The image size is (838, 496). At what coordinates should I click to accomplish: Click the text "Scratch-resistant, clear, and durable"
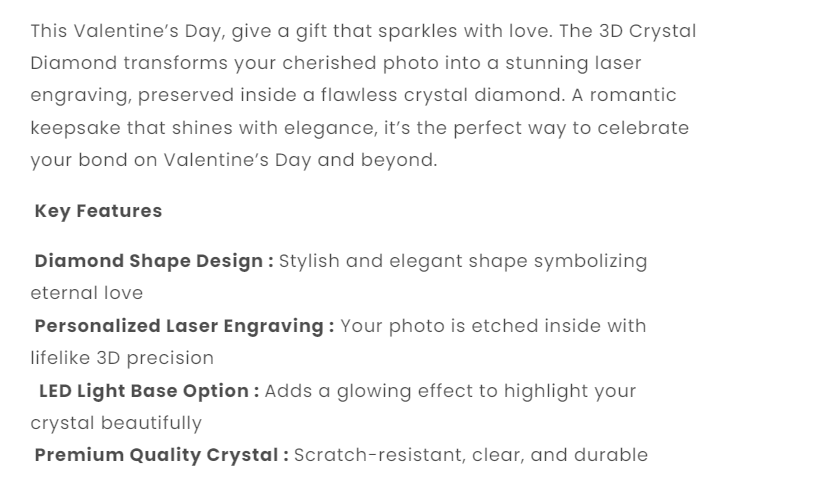click(471, 455)
